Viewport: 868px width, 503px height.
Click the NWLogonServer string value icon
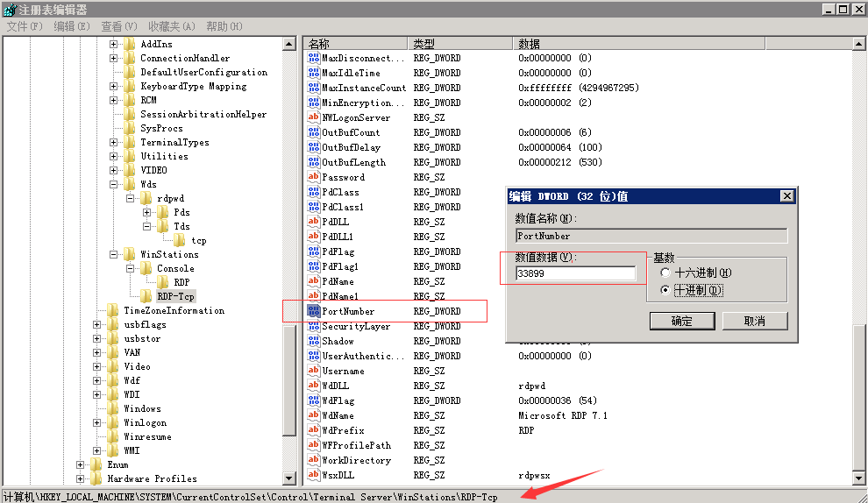click(x=313, y=117)
